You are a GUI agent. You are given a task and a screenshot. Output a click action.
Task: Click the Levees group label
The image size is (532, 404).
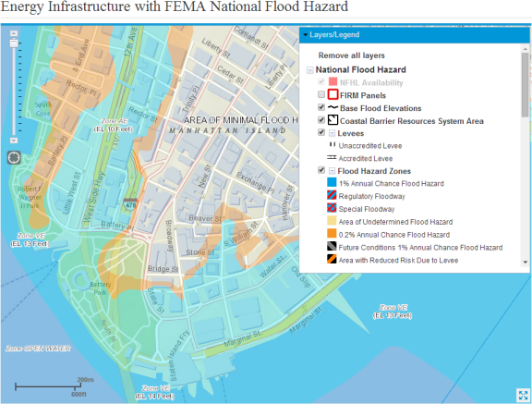pos(350,133)
